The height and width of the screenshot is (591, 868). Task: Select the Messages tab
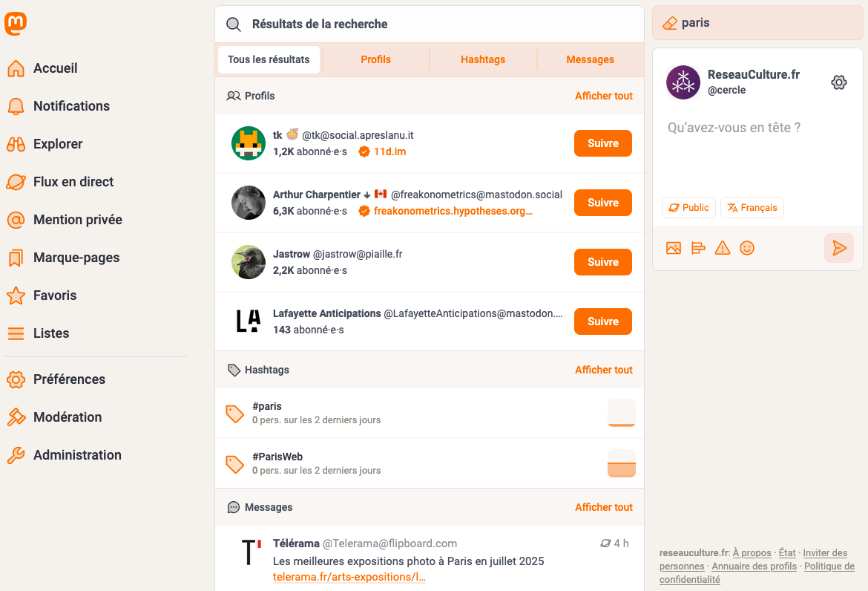click(x=590, y=60)
